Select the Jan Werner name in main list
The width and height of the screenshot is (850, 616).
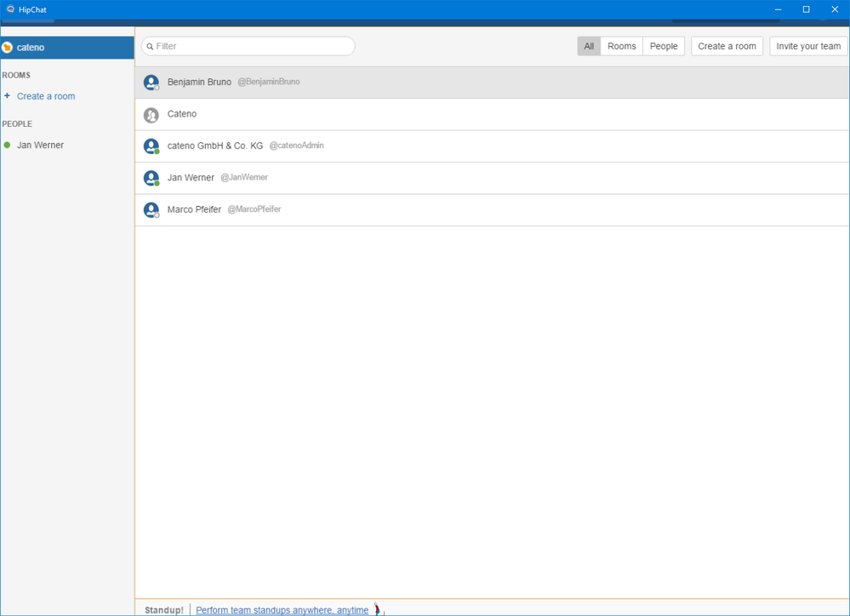191,177
